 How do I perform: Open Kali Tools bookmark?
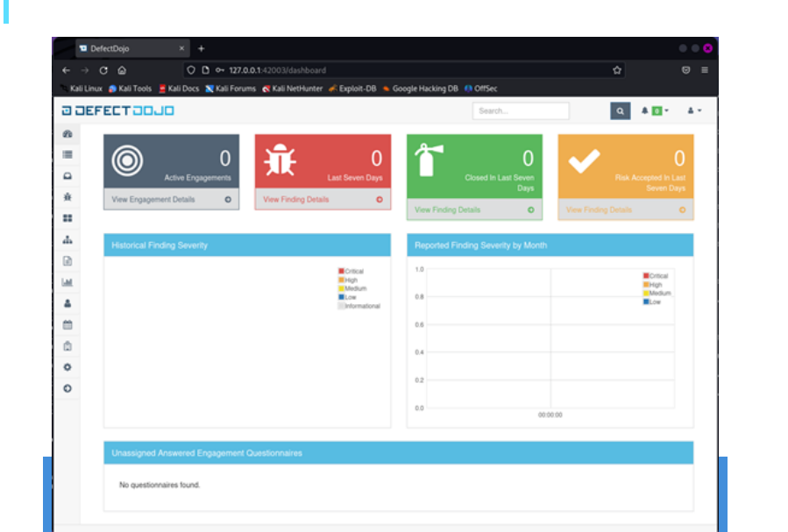coord(130,89)
